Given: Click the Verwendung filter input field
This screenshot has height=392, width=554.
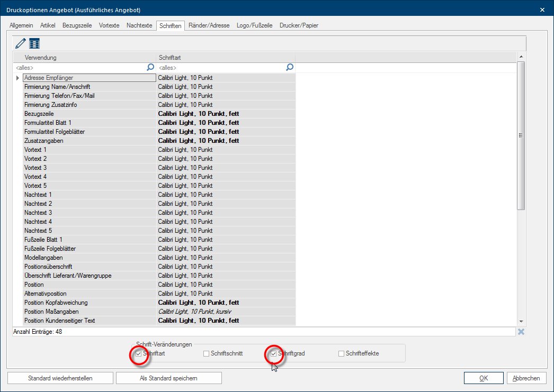Looking at the screenshot, I should pos(79,68).
